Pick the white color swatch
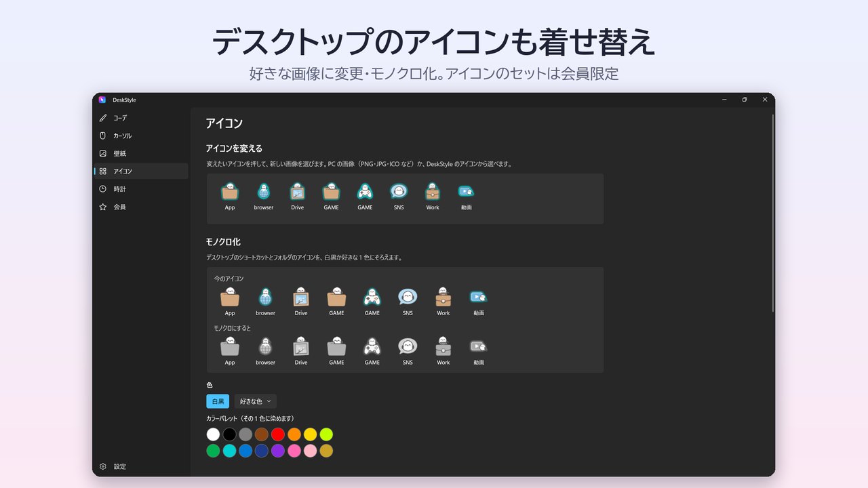The height and width of the screenshot is (488, 868). pos(214,434)
